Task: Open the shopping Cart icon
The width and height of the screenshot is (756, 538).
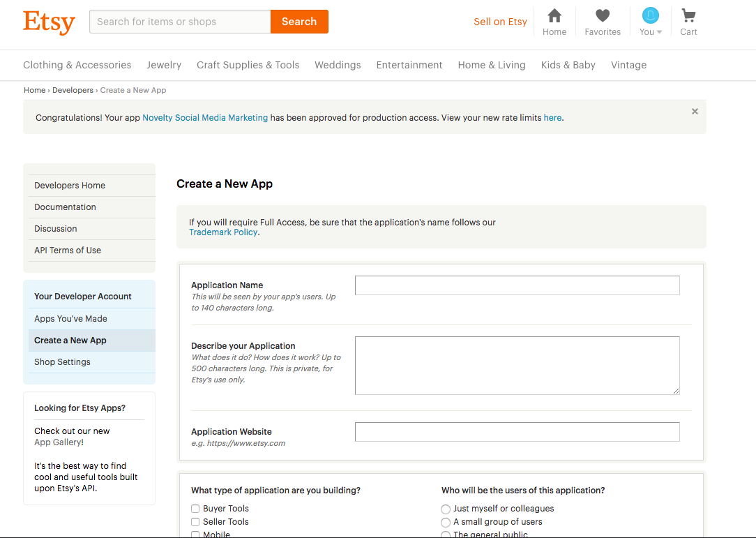Action: [x=688, y=16]
